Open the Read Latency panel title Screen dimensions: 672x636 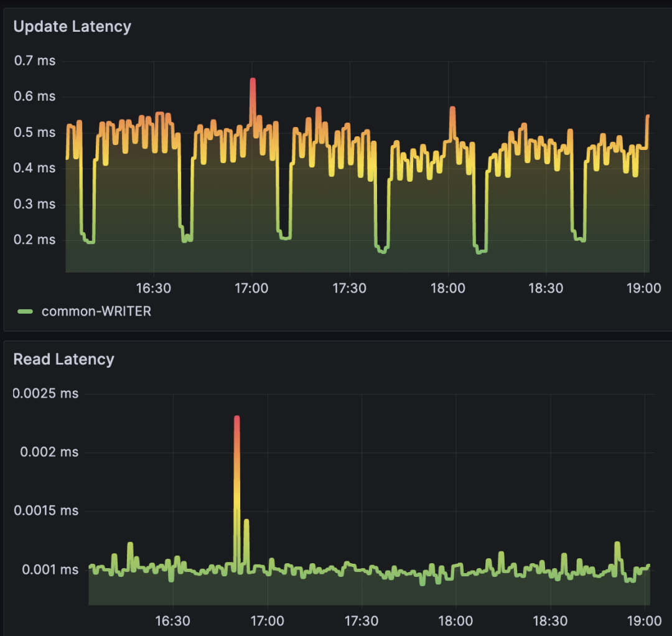64,359
